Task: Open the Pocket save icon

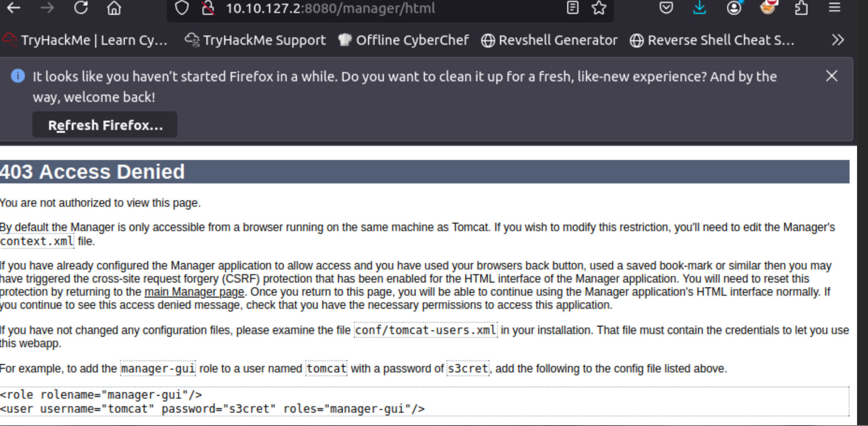Action: pyautogui.click(x=666, y=8)
